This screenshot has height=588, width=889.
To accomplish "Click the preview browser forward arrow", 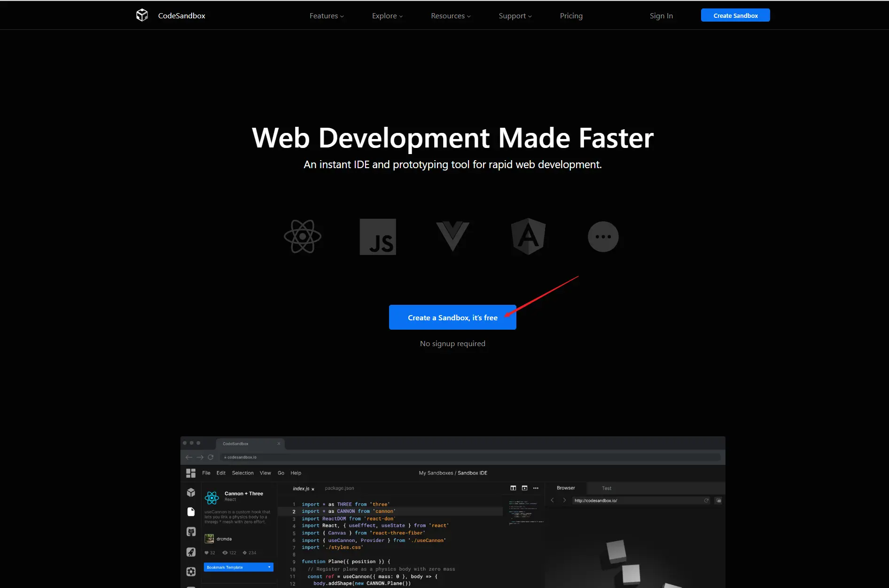I will [564, 501].
